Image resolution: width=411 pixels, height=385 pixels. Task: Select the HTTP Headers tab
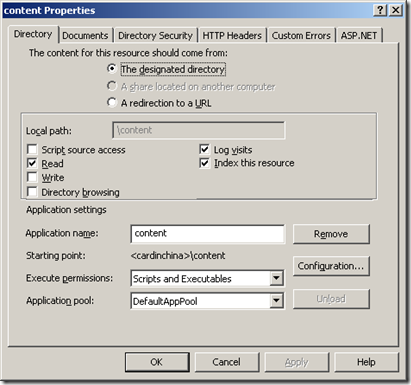232,35
